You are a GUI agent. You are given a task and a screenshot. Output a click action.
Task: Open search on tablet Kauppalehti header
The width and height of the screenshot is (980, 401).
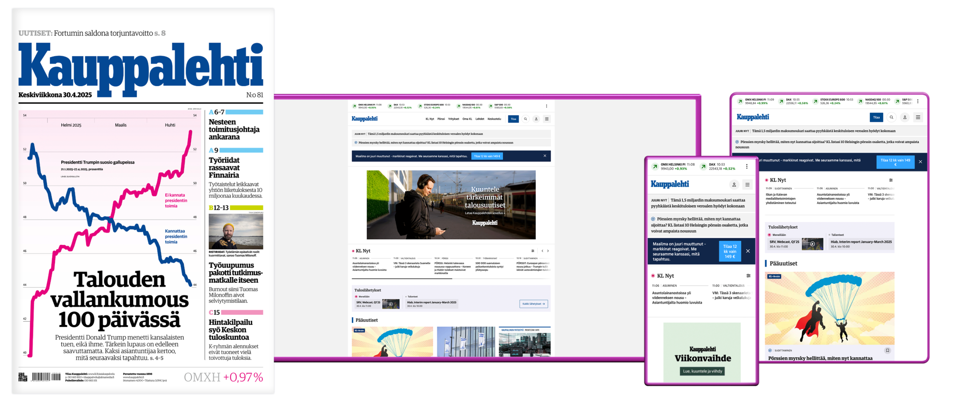pos(891,117)
